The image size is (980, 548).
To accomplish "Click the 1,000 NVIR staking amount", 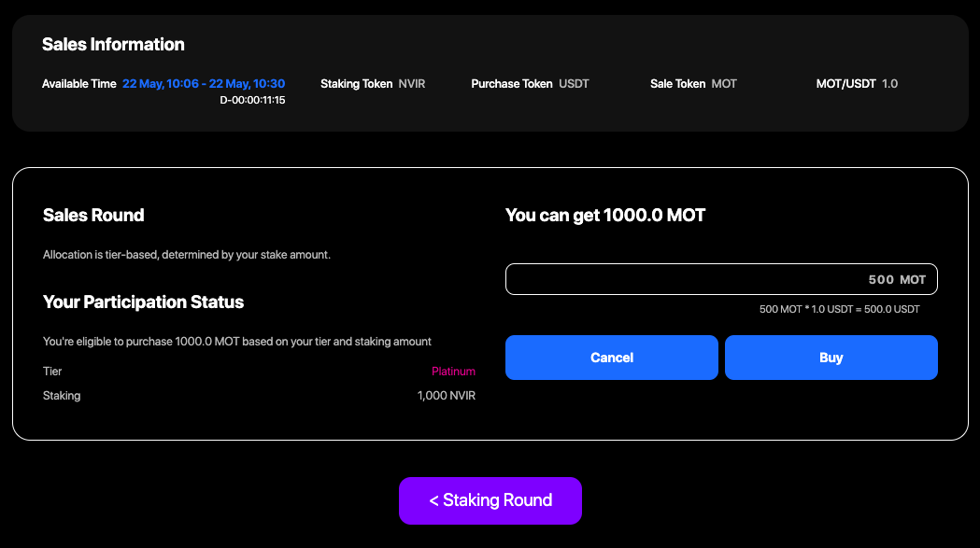I will [x=447, y=396].
